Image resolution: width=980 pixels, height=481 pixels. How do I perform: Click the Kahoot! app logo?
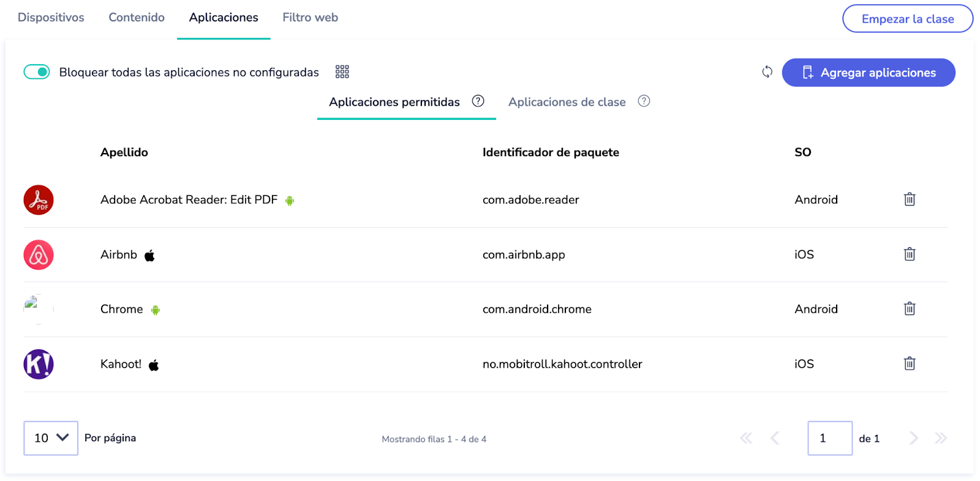(39, 364)
